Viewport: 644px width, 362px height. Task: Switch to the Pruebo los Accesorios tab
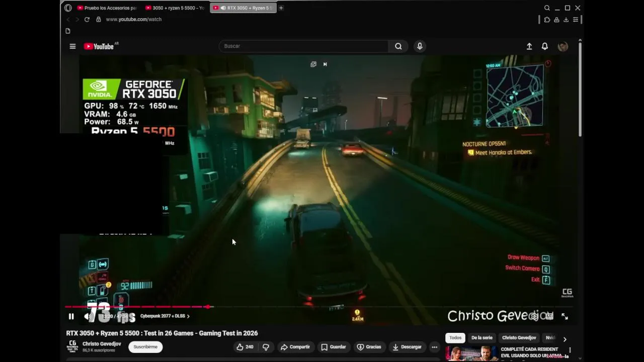107,8
